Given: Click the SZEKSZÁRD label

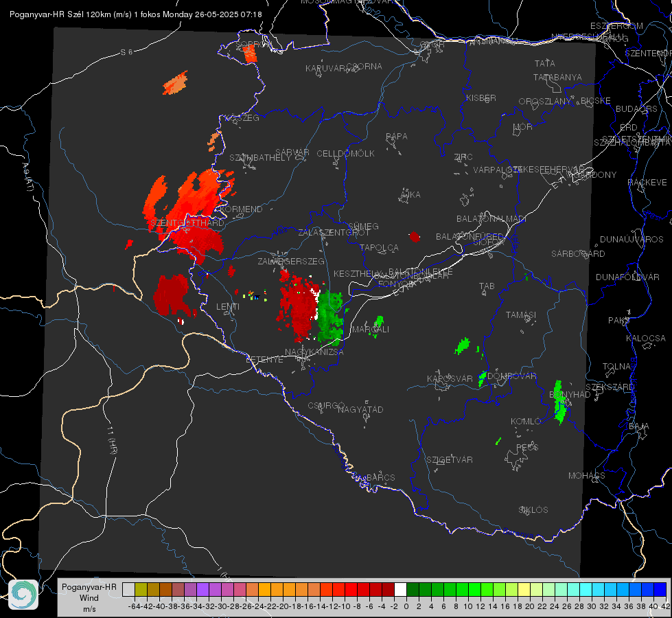Looking at the screenshot, I should pyautogui.click(x=610, y=387).
